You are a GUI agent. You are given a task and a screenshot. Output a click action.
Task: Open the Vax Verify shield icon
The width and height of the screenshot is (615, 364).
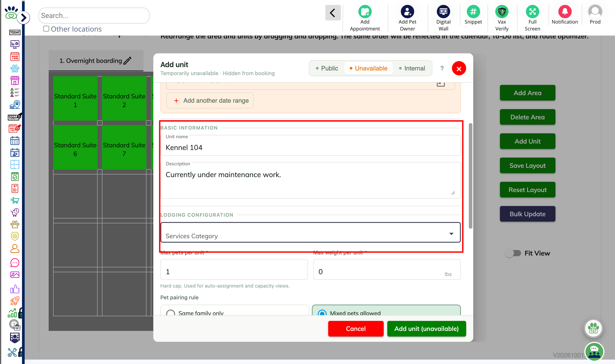tap(502, 12)
